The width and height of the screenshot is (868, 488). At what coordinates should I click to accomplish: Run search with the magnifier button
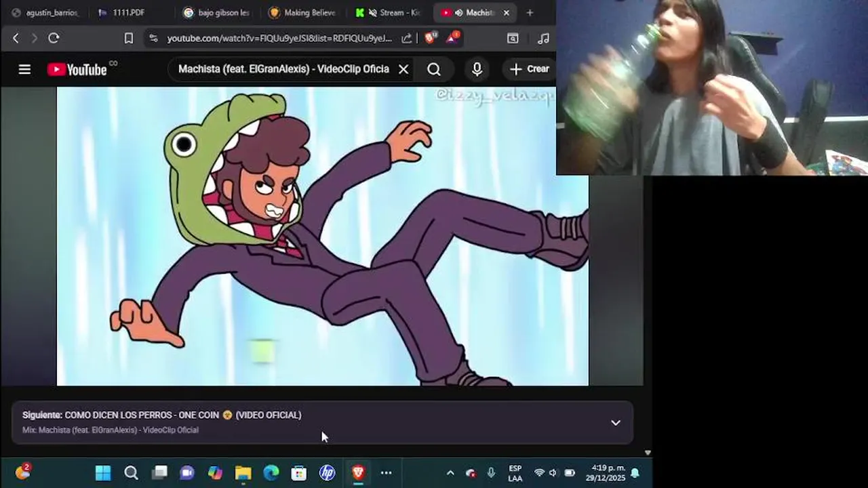point(434,69)
